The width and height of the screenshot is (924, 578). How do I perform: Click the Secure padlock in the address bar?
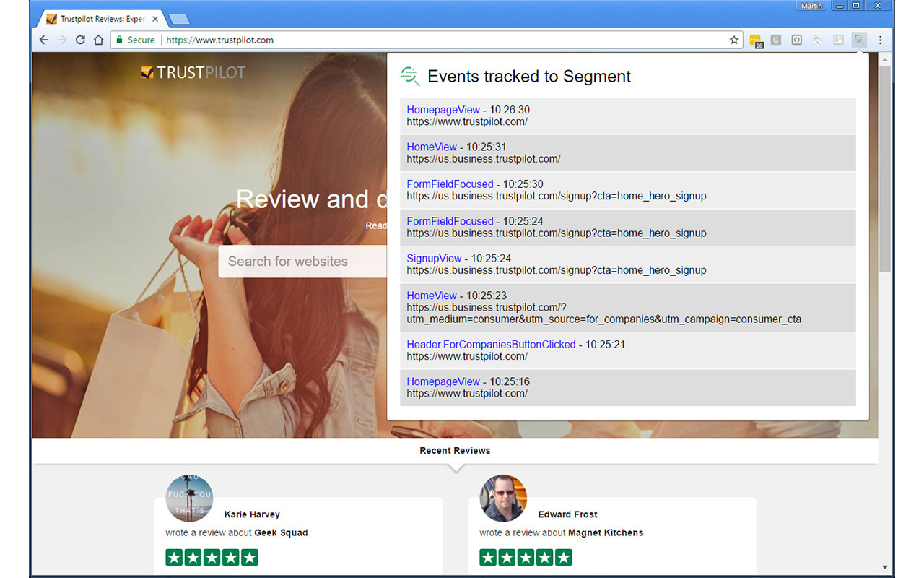point(121,40)
